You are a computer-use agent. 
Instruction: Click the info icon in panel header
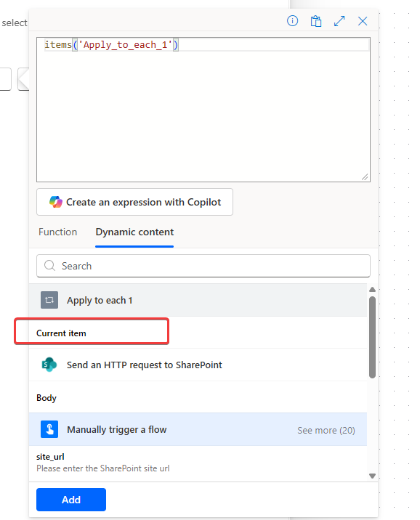pyautogui.click(x=292, y=21)
